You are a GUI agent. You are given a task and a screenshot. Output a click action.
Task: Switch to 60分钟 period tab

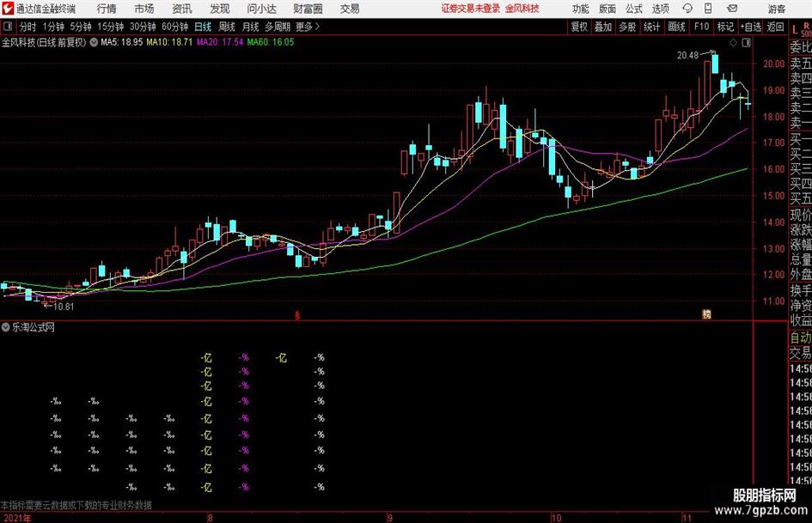[x=175, y=27]
